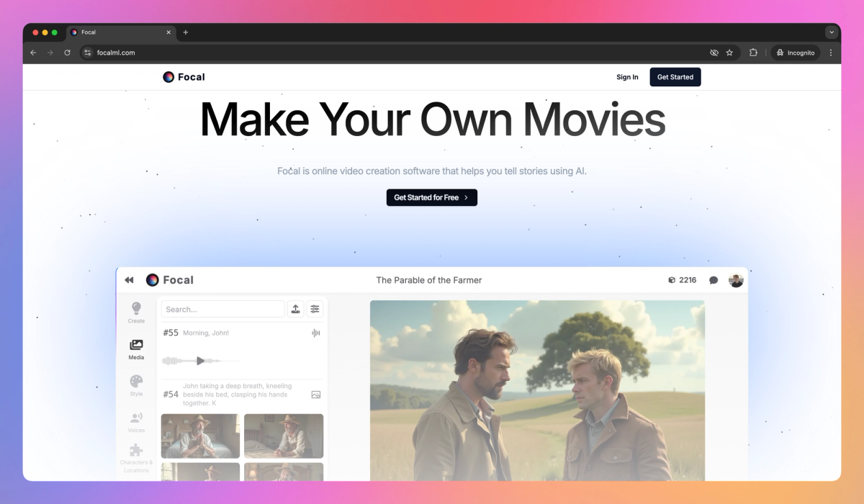The width and height of the screenshot is (864, 504).
Task: Click the Make Your Own Movies headline
Action: pos(432,119)
